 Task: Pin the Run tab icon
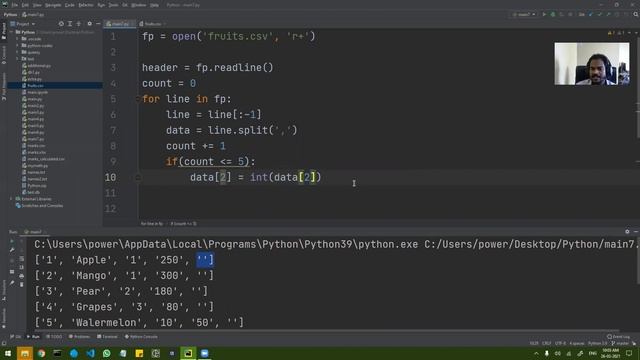(x=12, y=282)
